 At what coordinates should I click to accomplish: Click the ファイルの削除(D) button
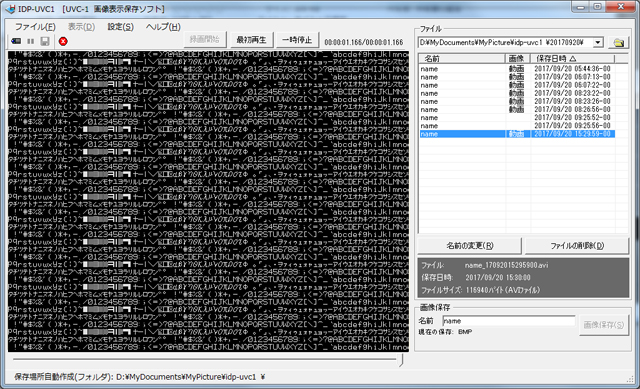click(x=577, y=246)
